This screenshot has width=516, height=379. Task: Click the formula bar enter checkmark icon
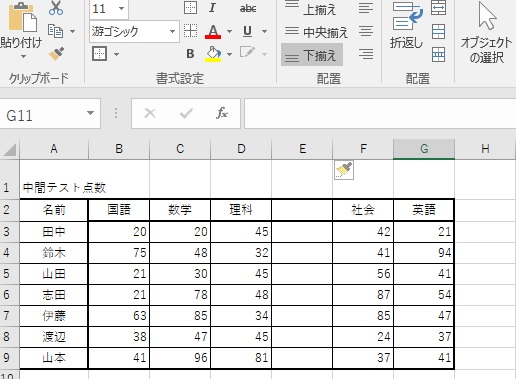[x=186, y=113]
